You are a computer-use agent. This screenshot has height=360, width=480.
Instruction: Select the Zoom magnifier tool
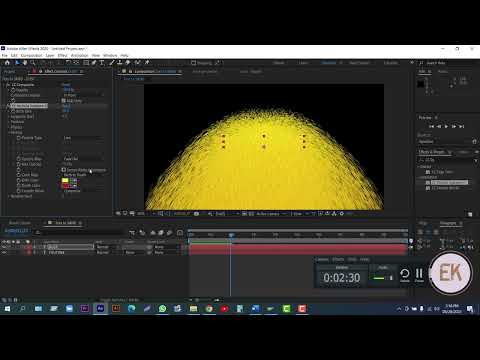pyautogui.click(x=33, y=63)
